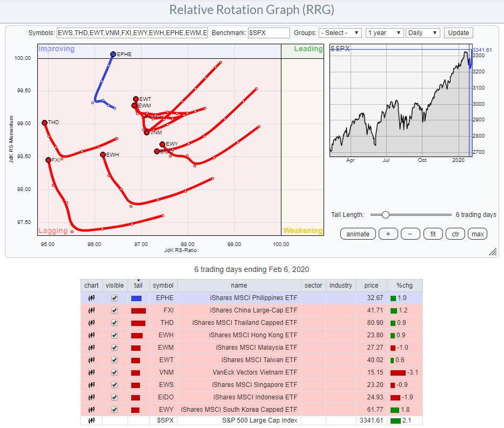
Task: Click the chart icon in the EPHE row
Action: (x=91, y=298)
